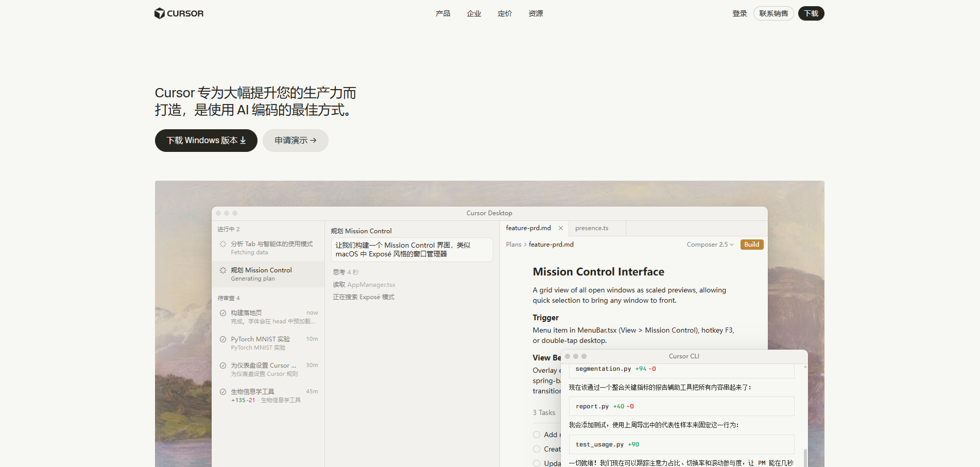The height and width of the screenshot is (467, 980).
Task: Click the Cursor CLI window title
Action: [684, 356]
